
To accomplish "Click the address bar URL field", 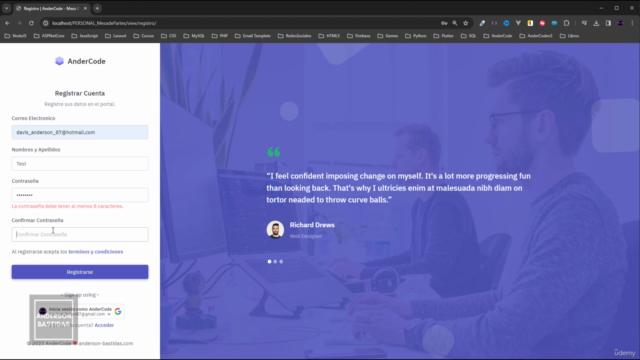I will 245,23.
